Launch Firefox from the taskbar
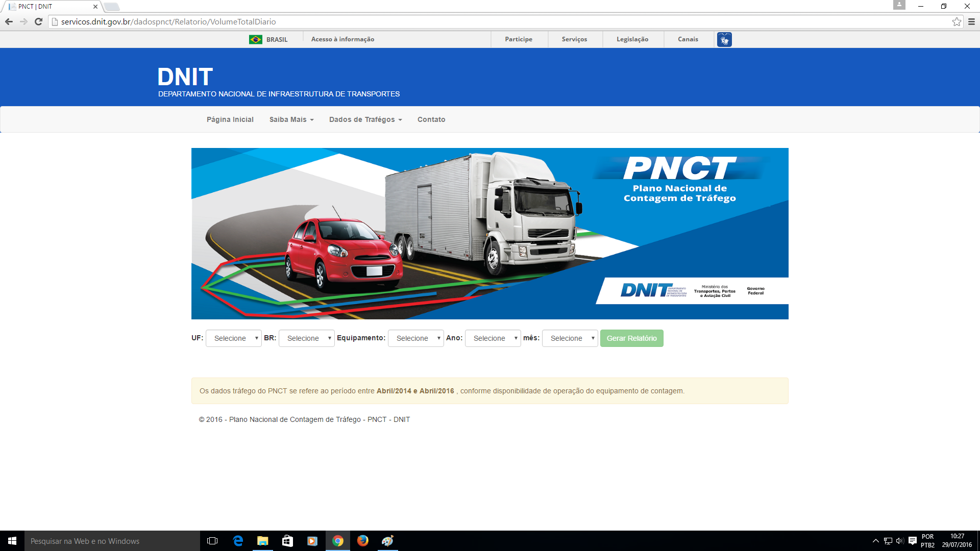980x551 pixels. tap(362, 541)
